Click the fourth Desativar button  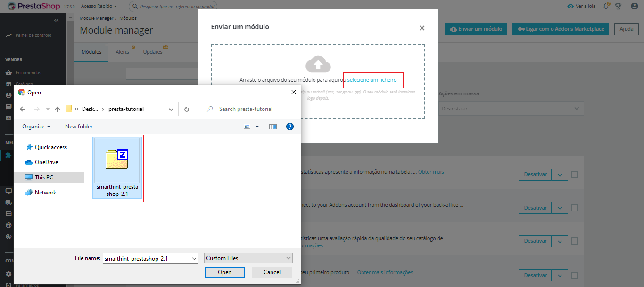point(535,275)
